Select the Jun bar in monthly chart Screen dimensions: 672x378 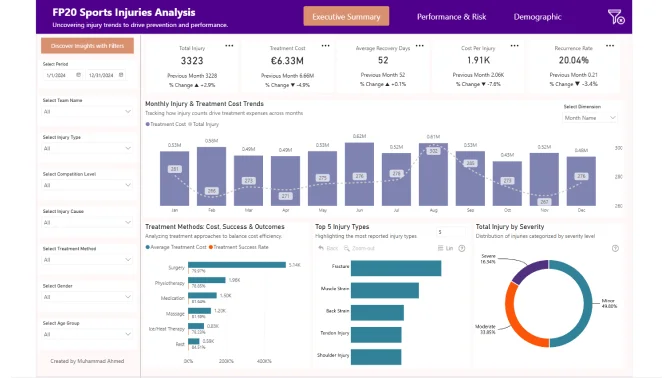click(x=359, y=174)
